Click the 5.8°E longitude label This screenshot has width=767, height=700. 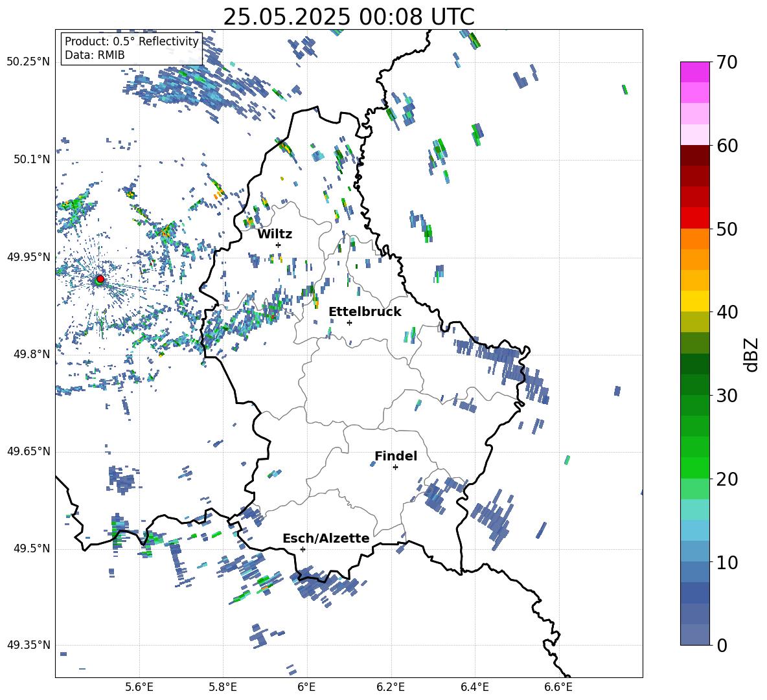click(223, 687)
